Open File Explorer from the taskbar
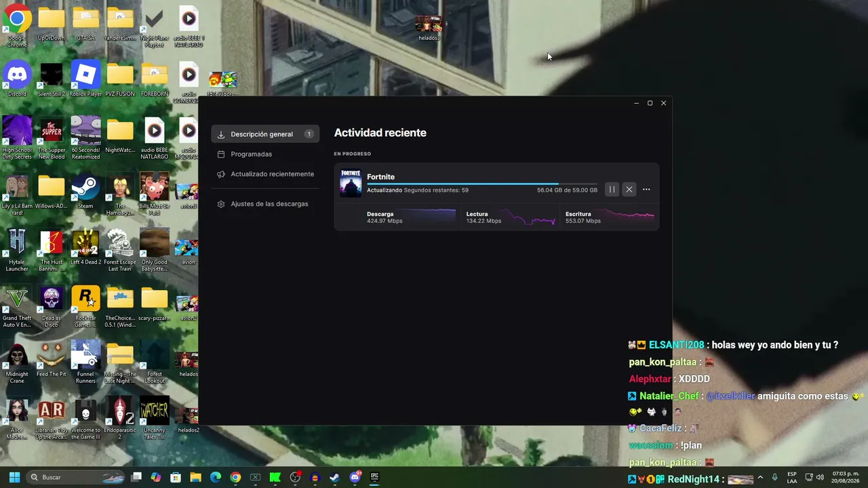868x488 pixels. pos(195,477)
